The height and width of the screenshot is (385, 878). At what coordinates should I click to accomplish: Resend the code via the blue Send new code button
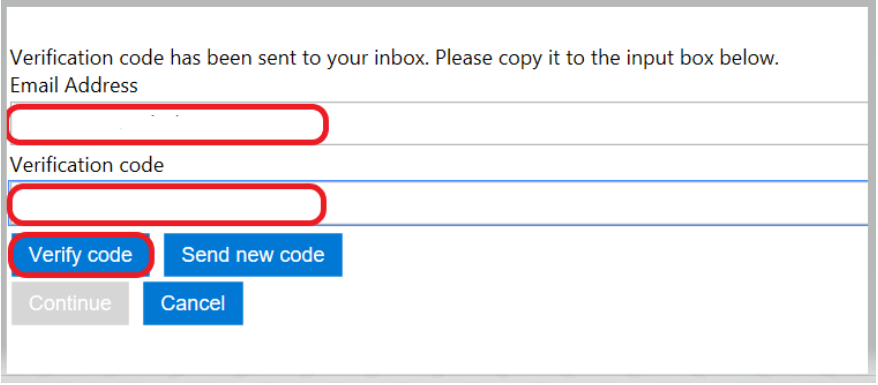pos(253,255)
